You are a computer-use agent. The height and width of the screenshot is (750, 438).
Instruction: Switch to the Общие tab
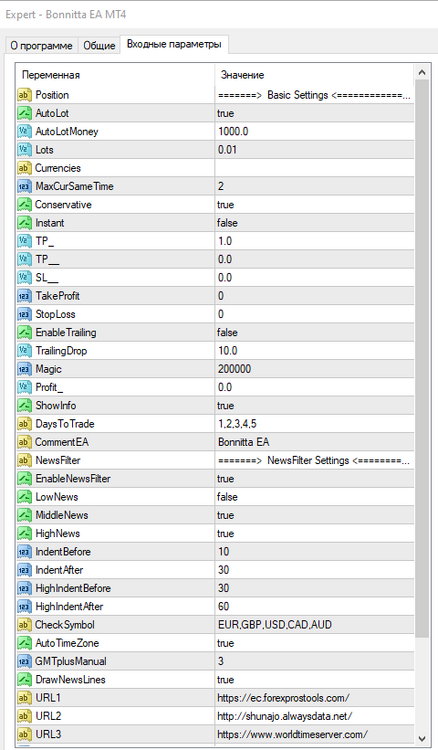(99, 45)
